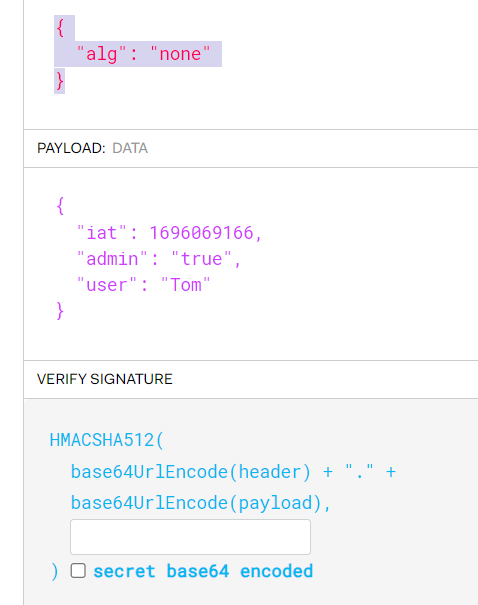The width and height of the screenshot is (478, 605).
Task: Click the payload's closing curly brace
Action: point(60,311)
